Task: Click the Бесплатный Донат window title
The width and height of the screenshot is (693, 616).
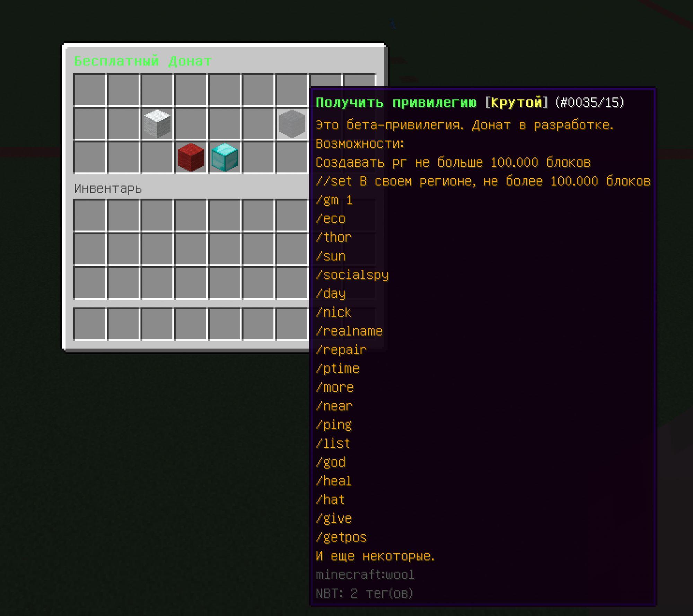Action: (143, 61)
